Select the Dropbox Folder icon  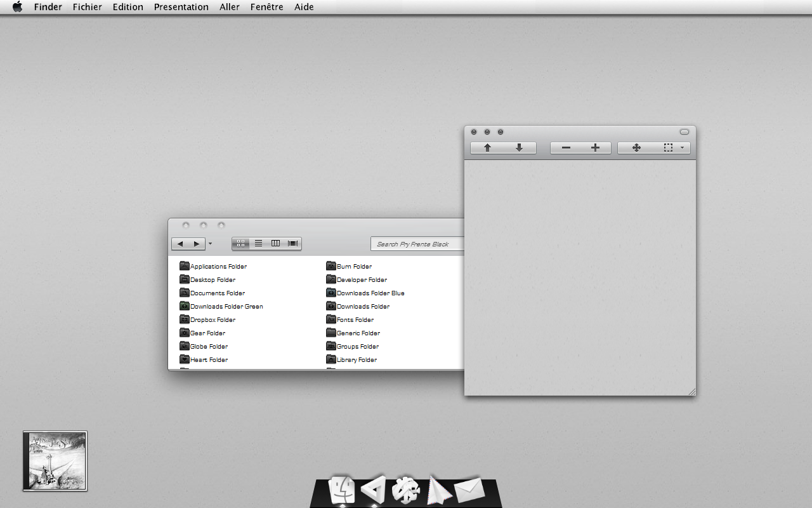(185, 319)
